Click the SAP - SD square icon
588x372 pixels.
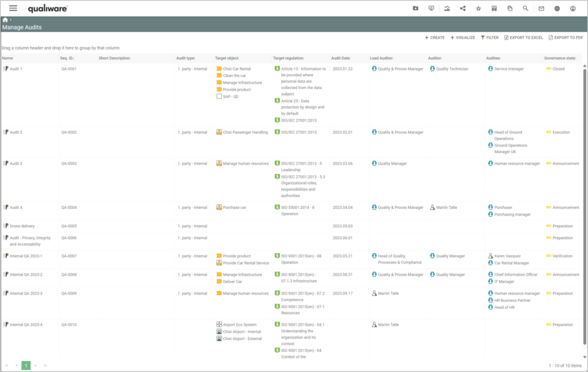219,96
